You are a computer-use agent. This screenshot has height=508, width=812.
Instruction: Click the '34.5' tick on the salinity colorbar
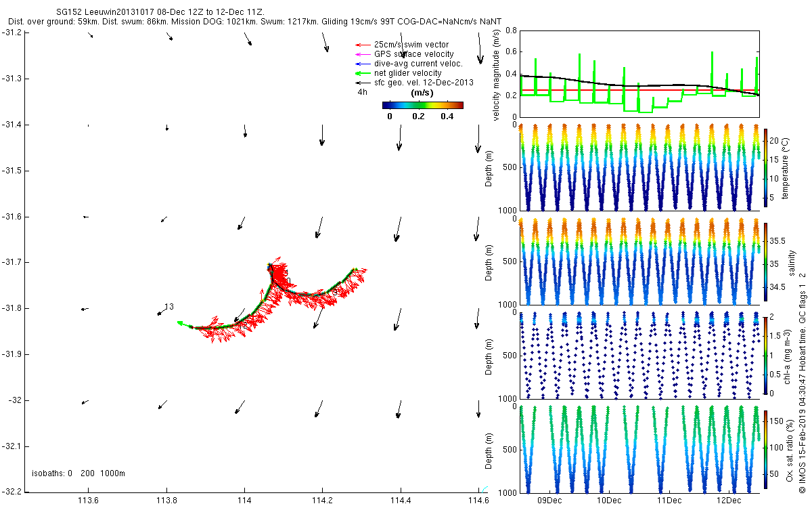pyautogui.click(x=778, y=287)
